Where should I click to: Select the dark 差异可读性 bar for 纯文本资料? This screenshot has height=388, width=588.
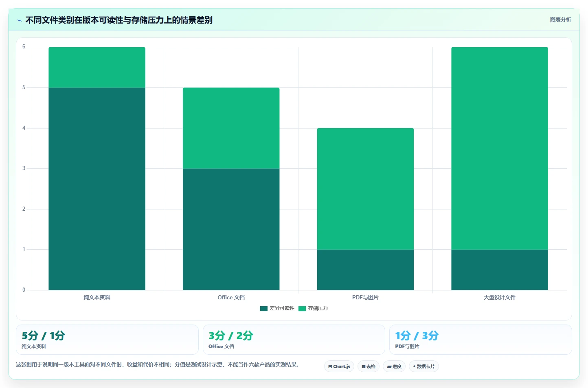tap(97, 189)
